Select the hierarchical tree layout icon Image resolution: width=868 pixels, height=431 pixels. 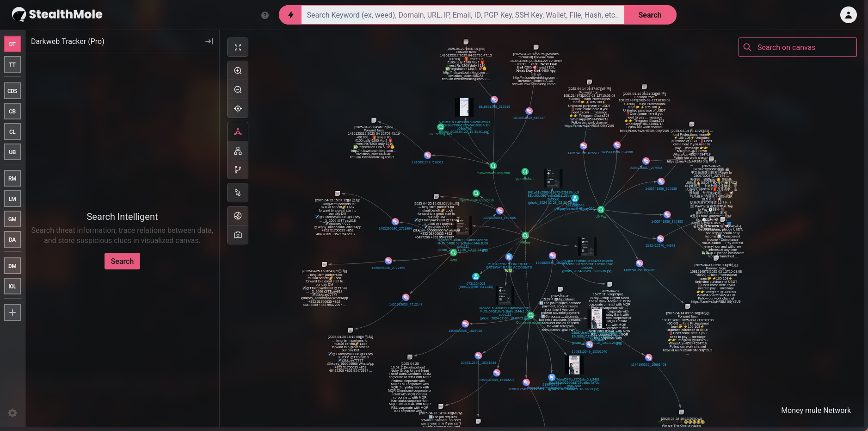pyautogui.click(x=238, y=150)
